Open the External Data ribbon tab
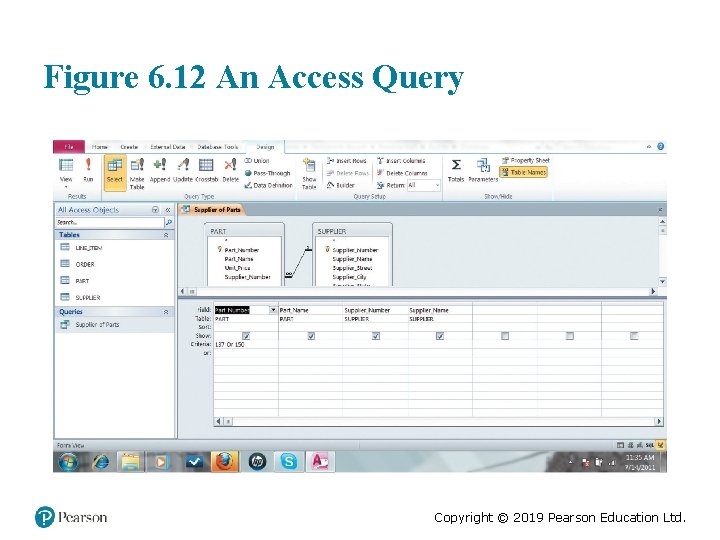The height and width of the screenshot is (540, 720). click(168, 147)
